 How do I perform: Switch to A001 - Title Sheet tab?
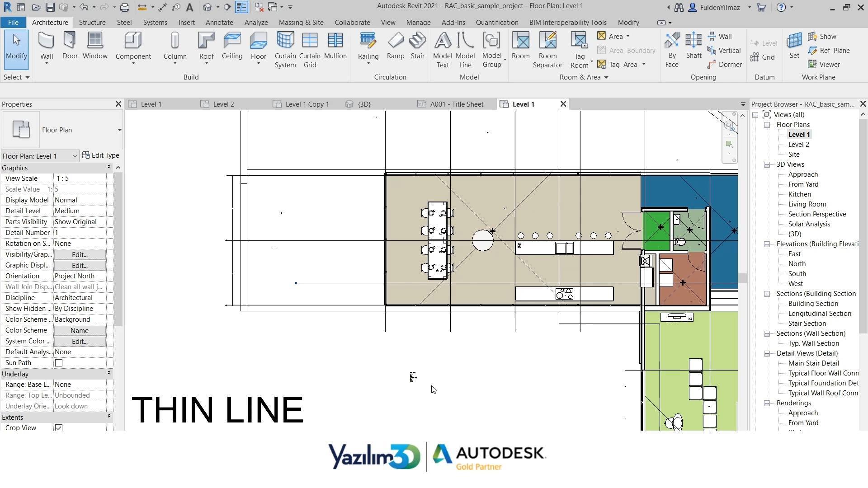click(x=457, y=104)
